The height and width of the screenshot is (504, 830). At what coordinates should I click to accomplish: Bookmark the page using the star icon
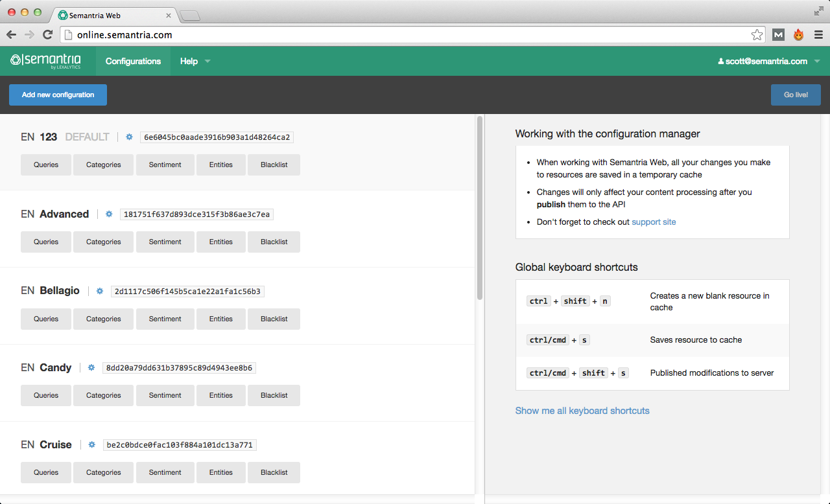tap(757, 34)
